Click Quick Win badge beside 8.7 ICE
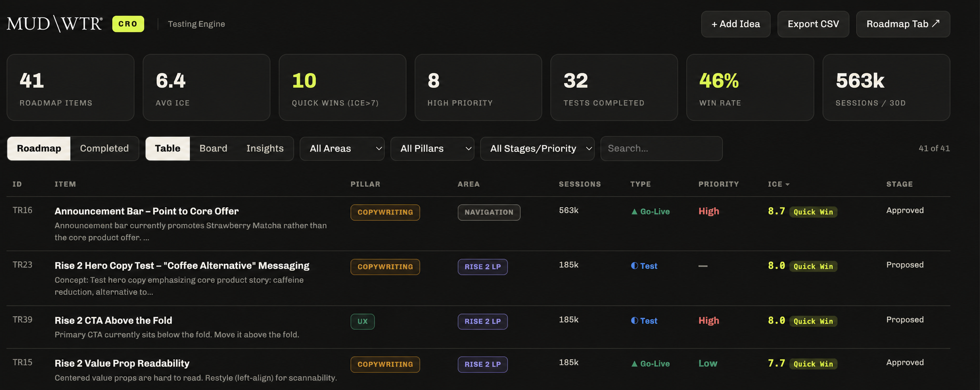This screenshot has height=390, width=980. tap(813, 212)
